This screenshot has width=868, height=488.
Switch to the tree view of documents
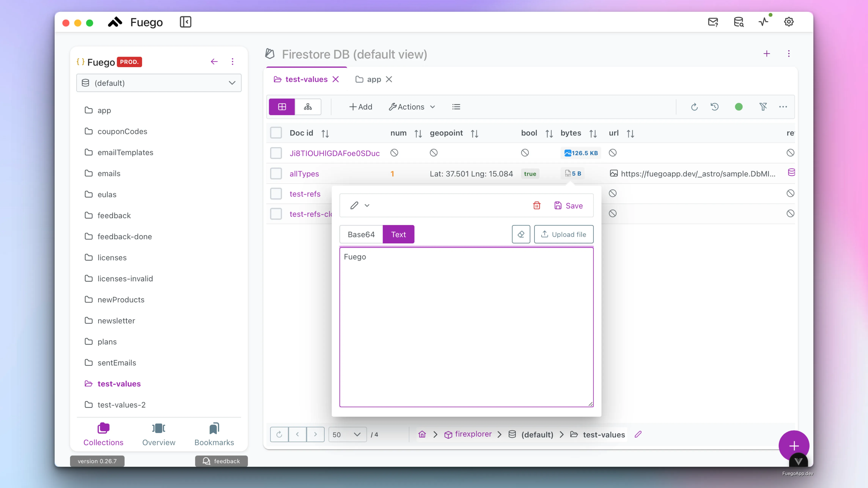[308, 107]
